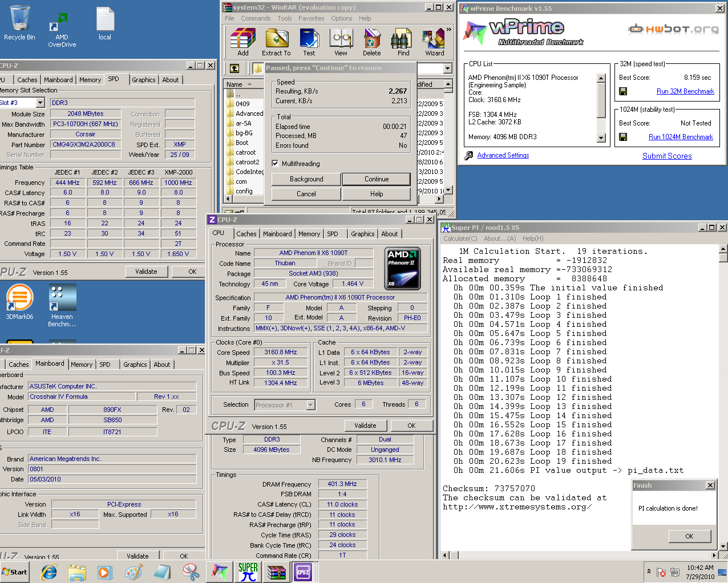Select the AMD OverDrive desktop shortcut
The width and height of the screenshot is (728, 583).
point(62,30)
